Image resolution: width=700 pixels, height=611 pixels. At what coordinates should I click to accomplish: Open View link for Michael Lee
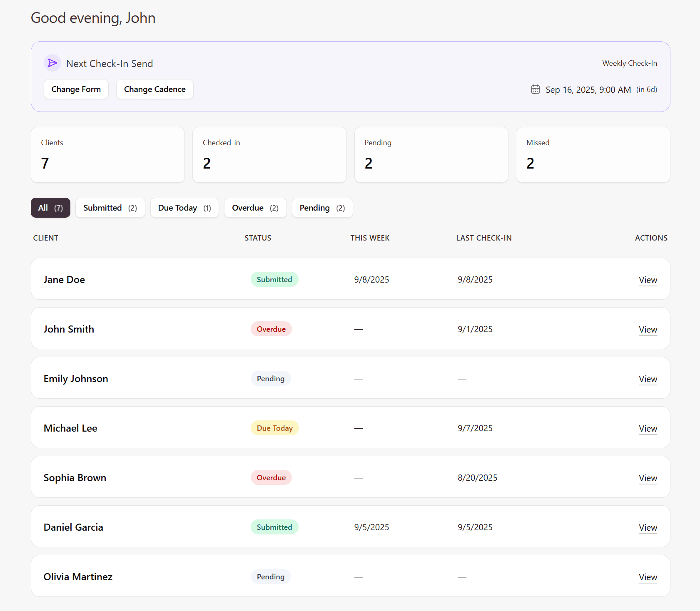pos(648,429)
